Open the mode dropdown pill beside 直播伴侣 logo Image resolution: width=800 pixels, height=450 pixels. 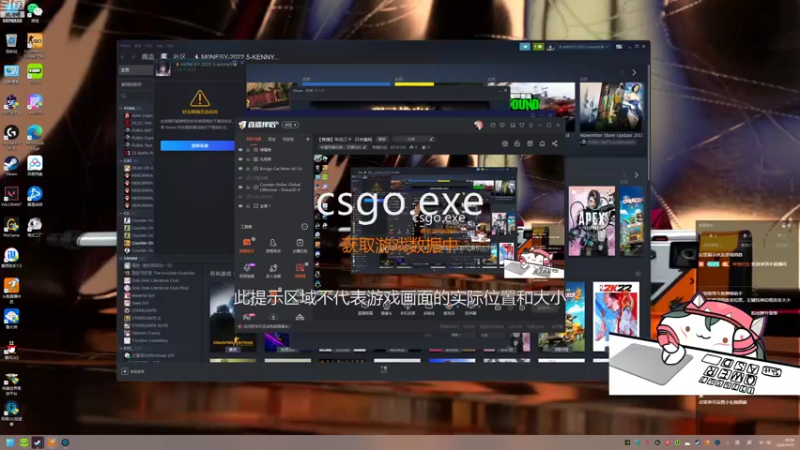point(291,125)
